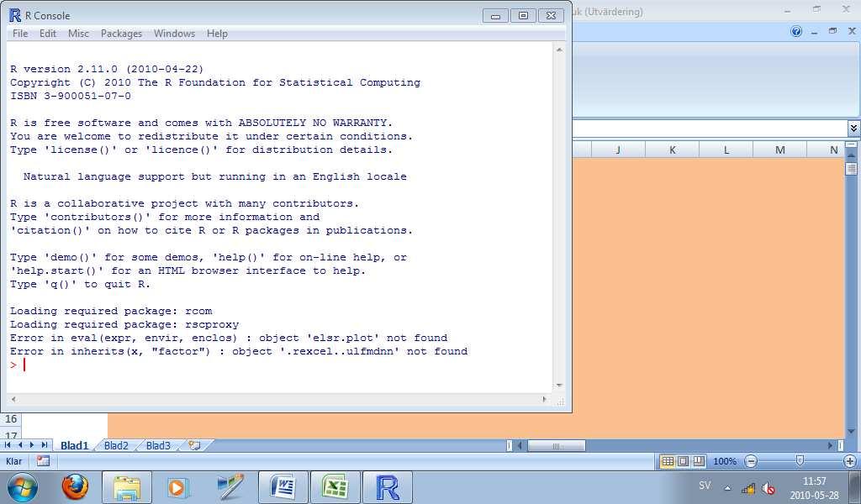Image resolution: width=861 pixels, height=504 pixels.
Task: Click the macro record icon in status bar
Action: [x=43, y=461]
